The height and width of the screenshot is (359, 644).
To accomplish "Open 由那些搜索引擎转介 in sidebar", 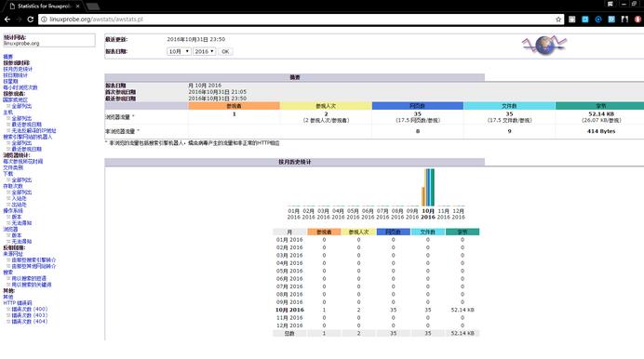I will pos(34,259).
